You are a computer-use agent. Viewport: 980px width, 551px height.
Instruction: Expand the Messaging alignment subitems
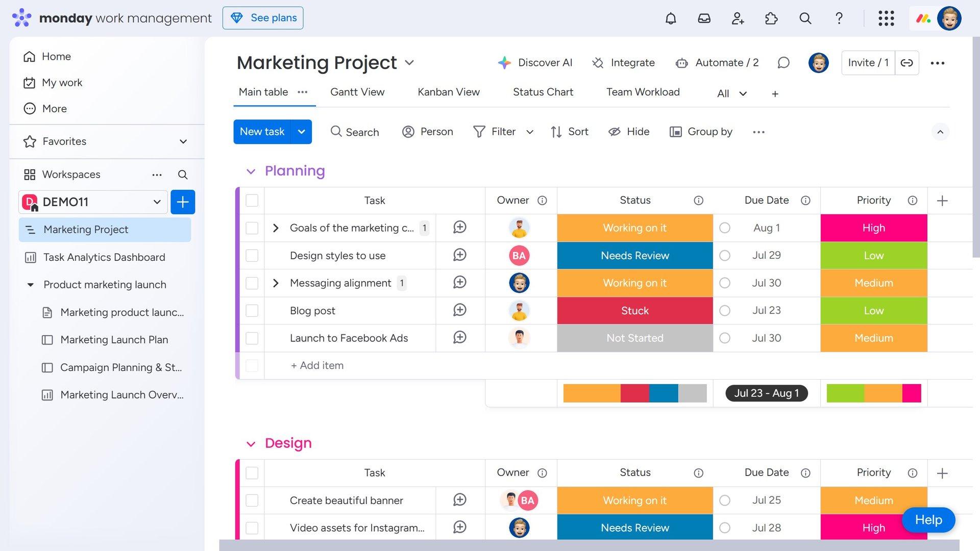pyautogui.click(x=276, y=283)
